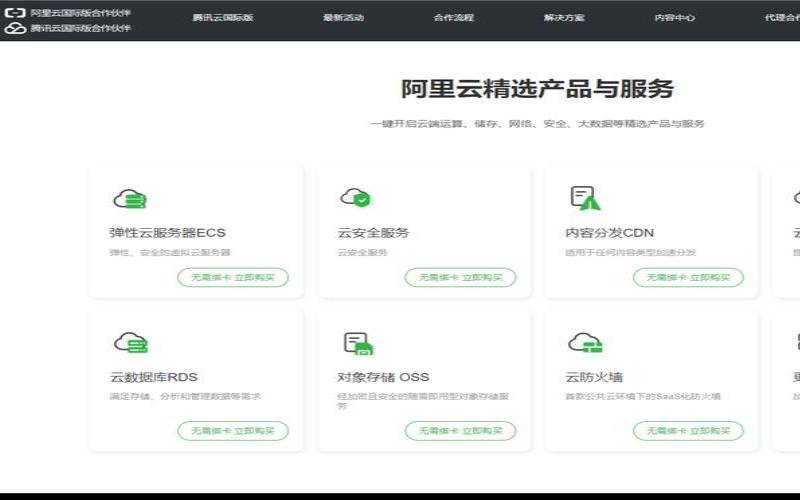Click the 云防火墙 firewall icon
This screenshot has height=500, width=800.
584,343
